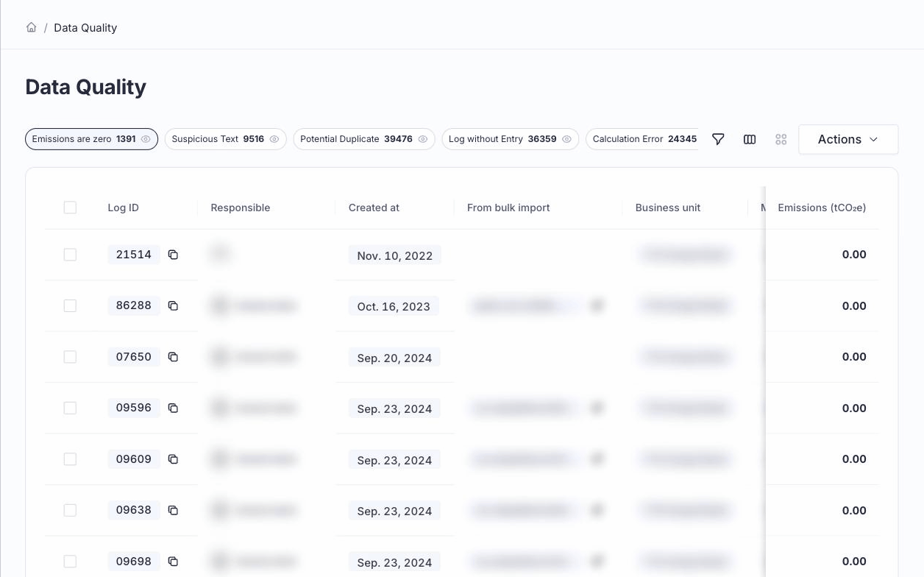Select the Log without Entry filter chip
The height and width of the screenshot is (577, 924).
tap(510, 139)
